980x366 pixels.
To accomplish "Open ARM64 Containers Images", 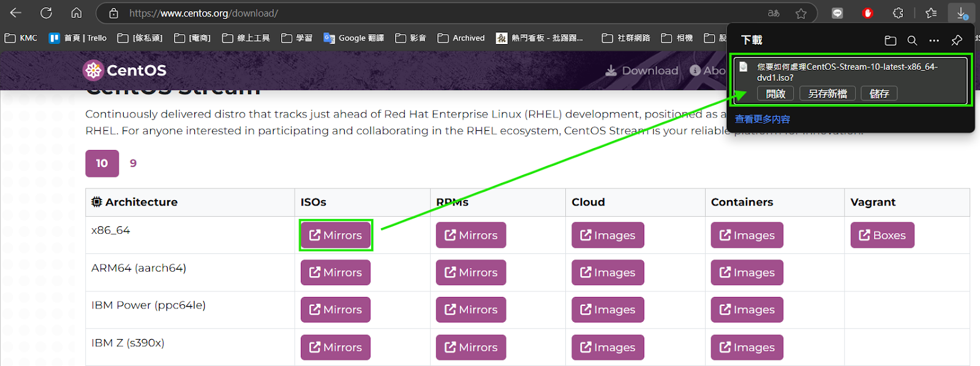I will pyautogui.click(x=747, y=272).
